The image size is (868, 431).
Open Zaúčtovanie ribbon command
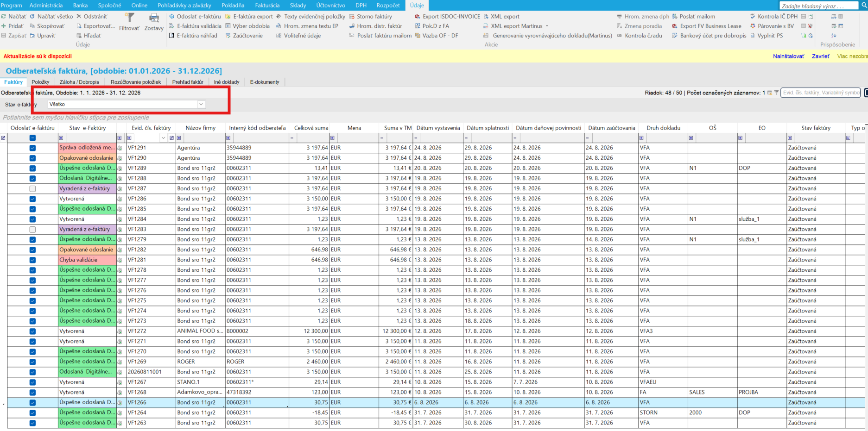244,36
